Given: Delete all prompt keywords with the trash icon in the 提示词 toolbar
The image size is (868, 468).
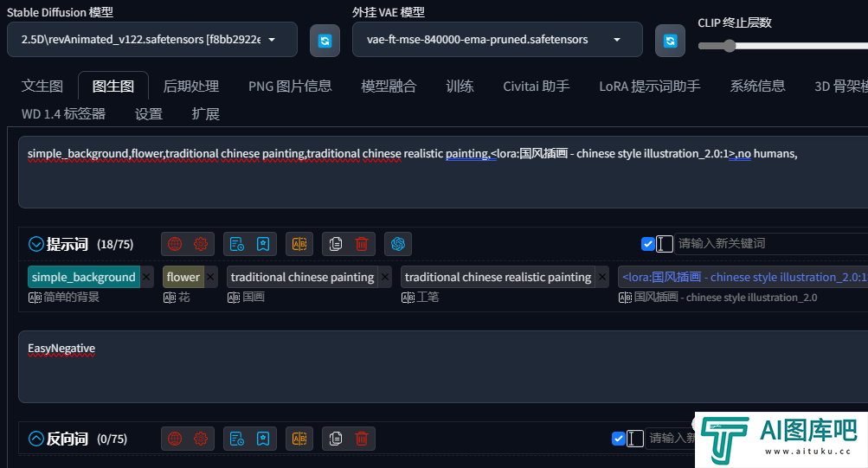Looking at the screenshot, I should point(362,244).
